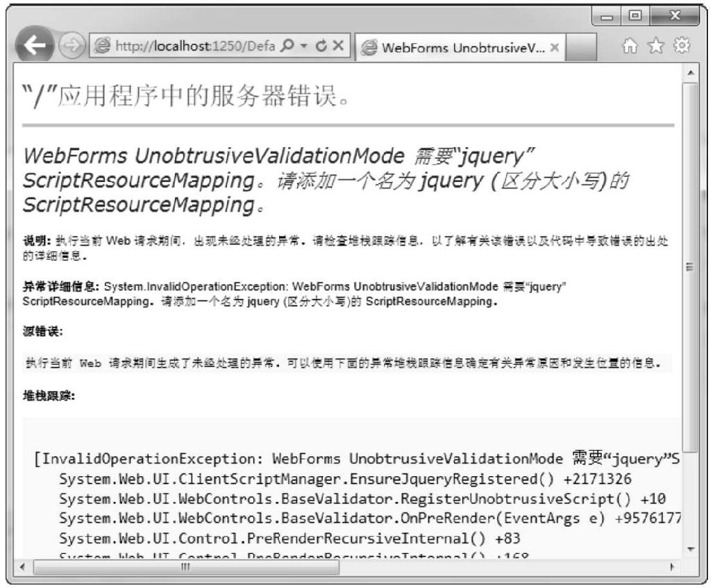Expand the address bar autocomplete dropdown arrow
This screenshot has height=588, width=715.
(x=304, y=46)
